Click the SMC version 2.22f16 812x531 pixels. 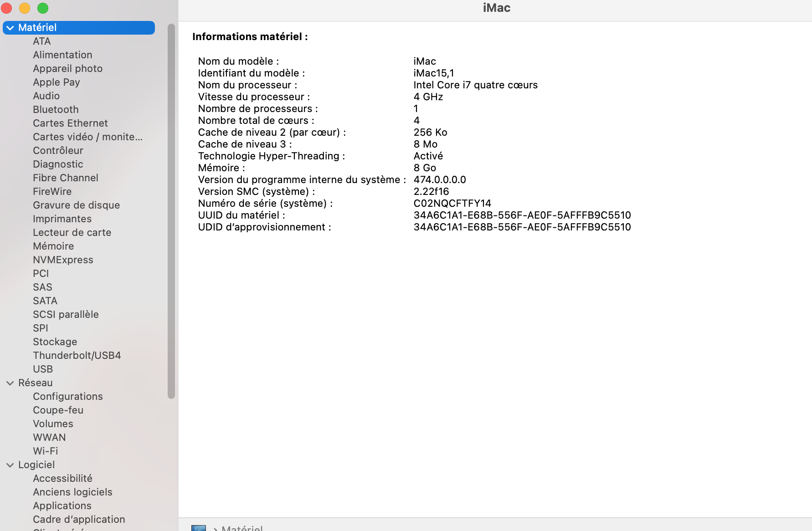click(x=431, y=192)
